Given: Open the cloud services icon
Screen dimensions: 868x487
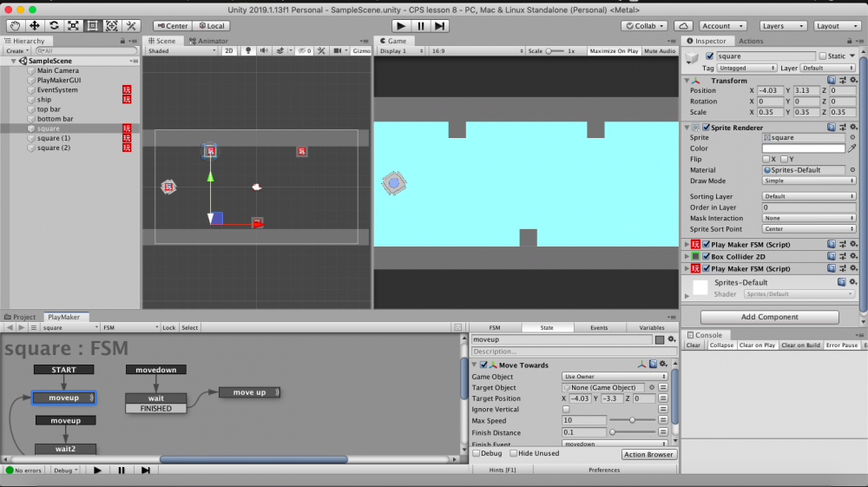Looking at the screenshot, I should [x=684, y=26].
